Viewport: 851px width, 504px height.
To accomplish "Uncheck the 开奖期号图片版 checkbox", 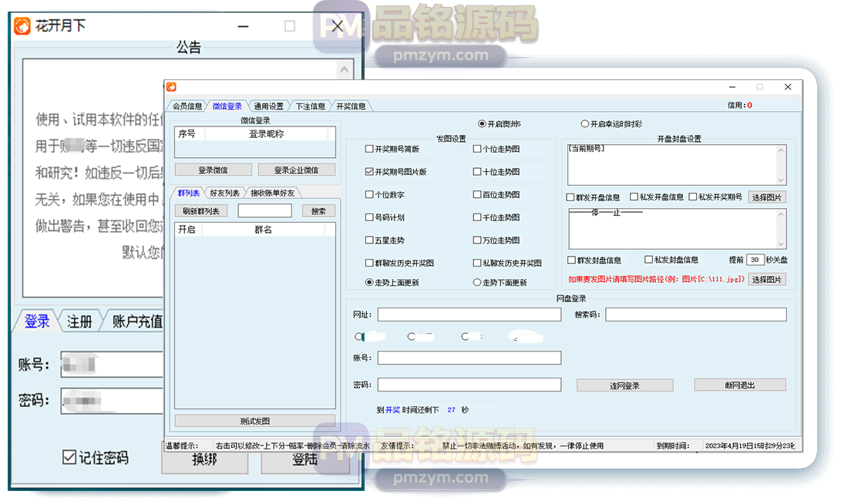I will click(369, 171).
